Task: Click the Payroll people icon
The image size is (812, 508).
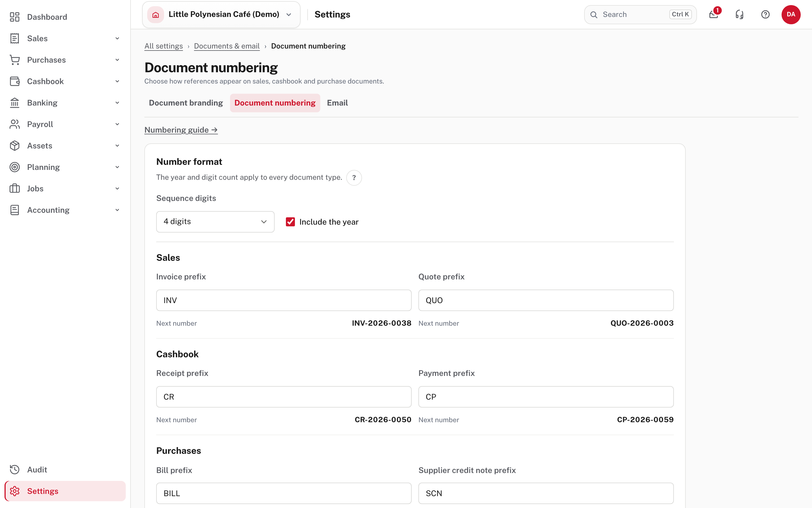Action: [x=14, y=124]
